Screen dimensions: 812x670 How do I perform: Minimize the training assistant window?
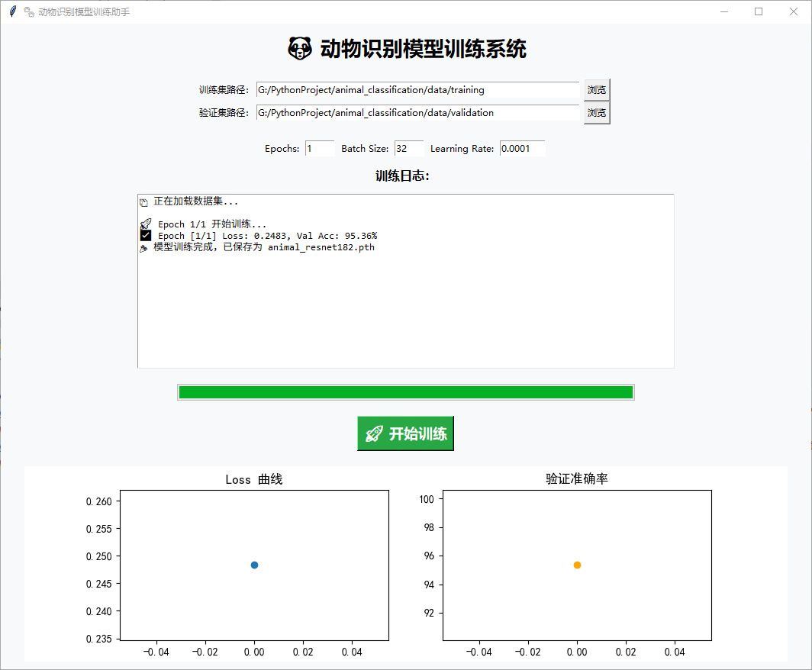click(723, 11)
